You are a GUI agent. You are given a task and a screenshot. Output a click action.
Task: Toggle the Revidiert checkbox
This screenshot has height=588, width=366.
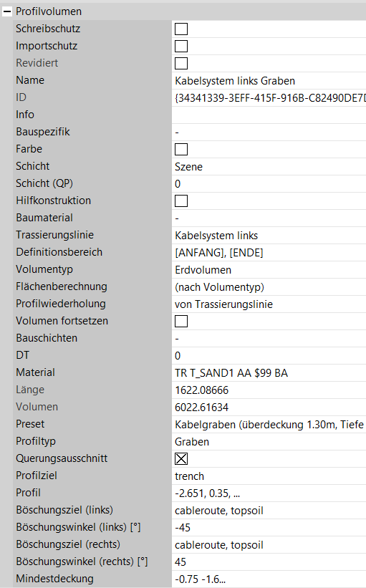tap(181, 63)
